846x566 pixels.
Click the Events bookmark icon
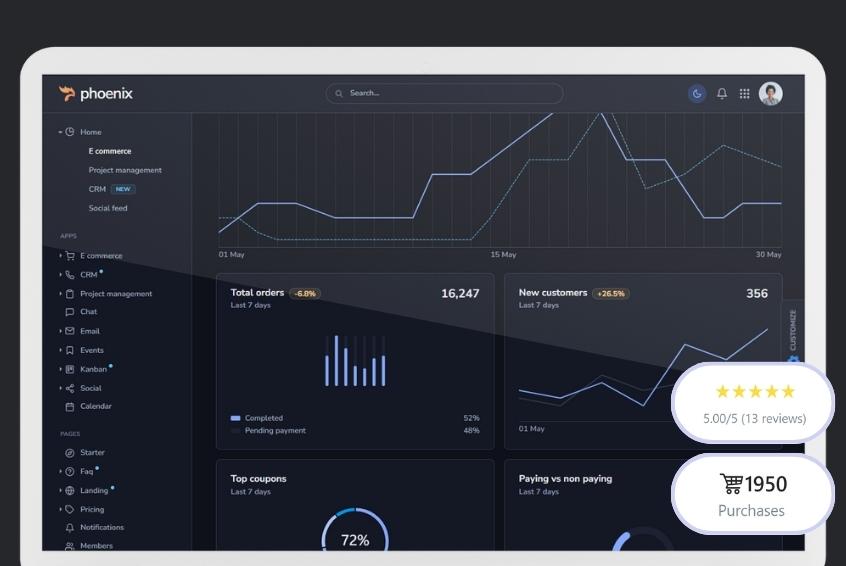click(70, 350)
